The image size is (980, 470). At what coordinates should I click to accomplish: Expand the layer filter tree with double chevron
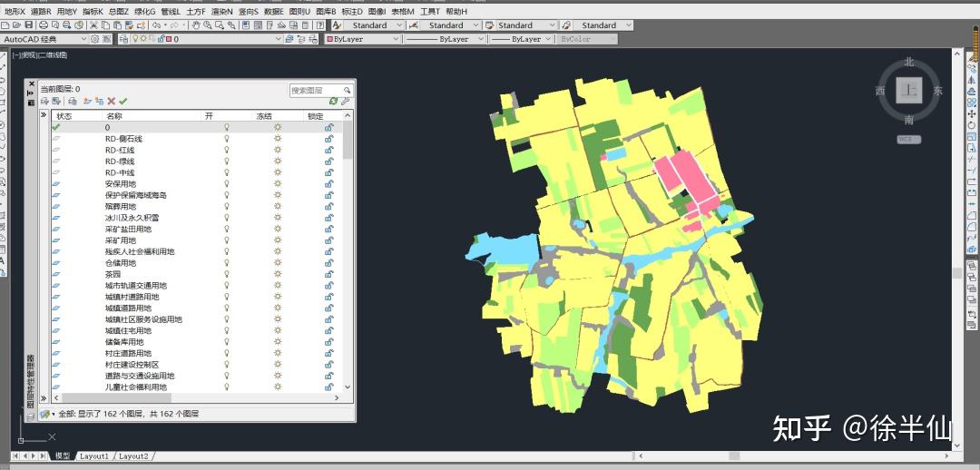43,116
